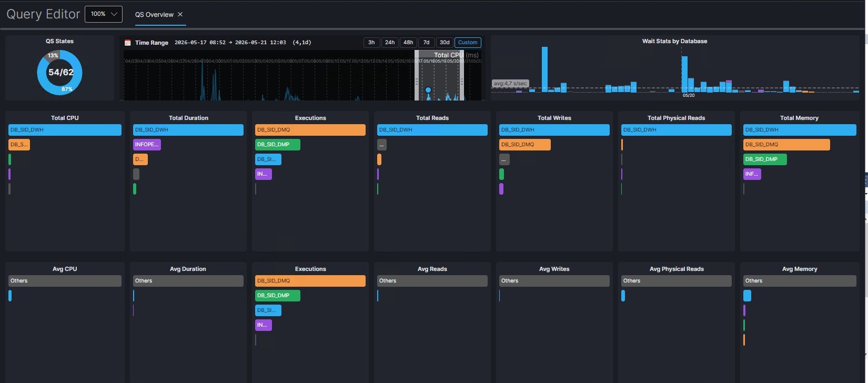Click the 54/62 center of the QS States donut
The image size is (868, 383).
coord(61,72)
